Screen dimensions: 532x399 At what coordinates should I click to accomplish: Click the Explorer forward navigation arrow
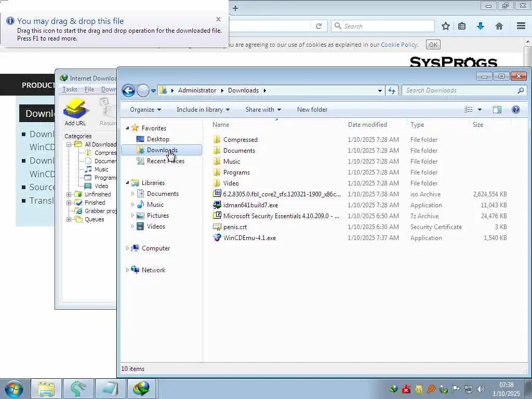pos(143,90)
